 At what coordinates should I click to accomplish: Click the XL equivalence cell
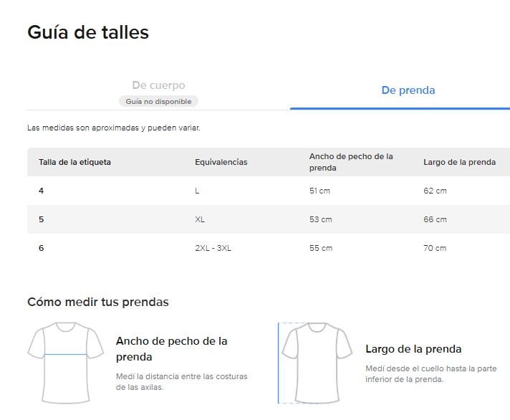coord(200,219)
